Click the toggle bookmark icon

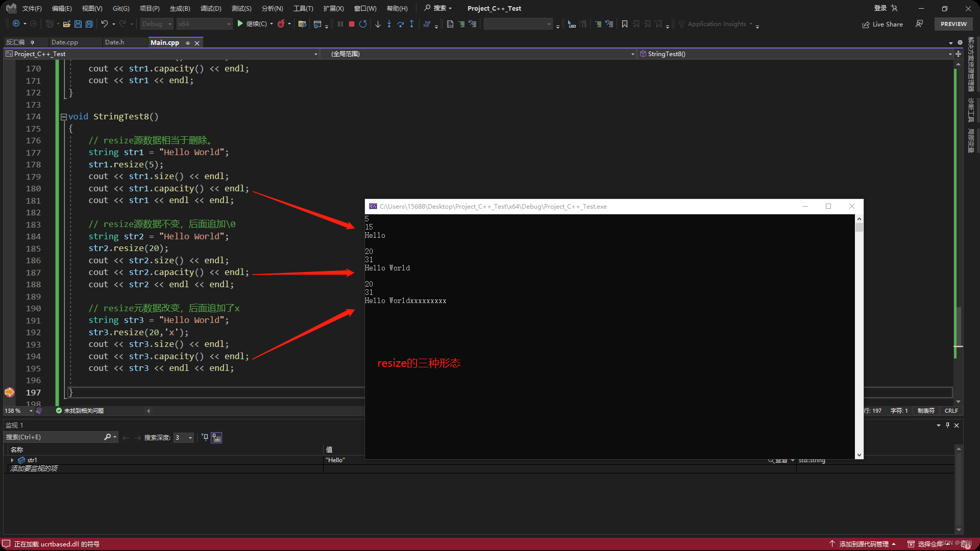tap(625, 24)
